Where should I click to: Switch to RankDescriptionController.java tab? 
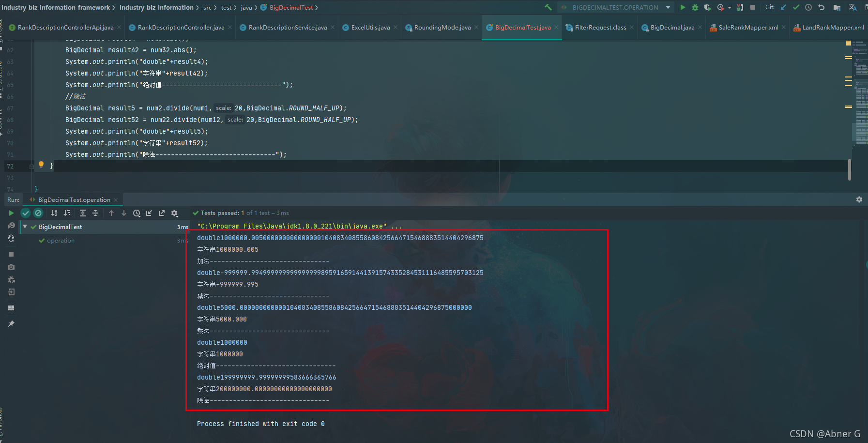(181, 28)
